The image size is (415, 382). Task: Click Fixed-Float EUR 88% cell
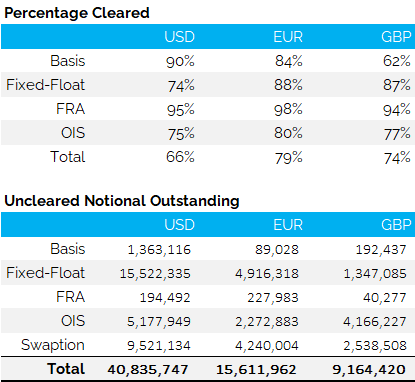point(288,85)
